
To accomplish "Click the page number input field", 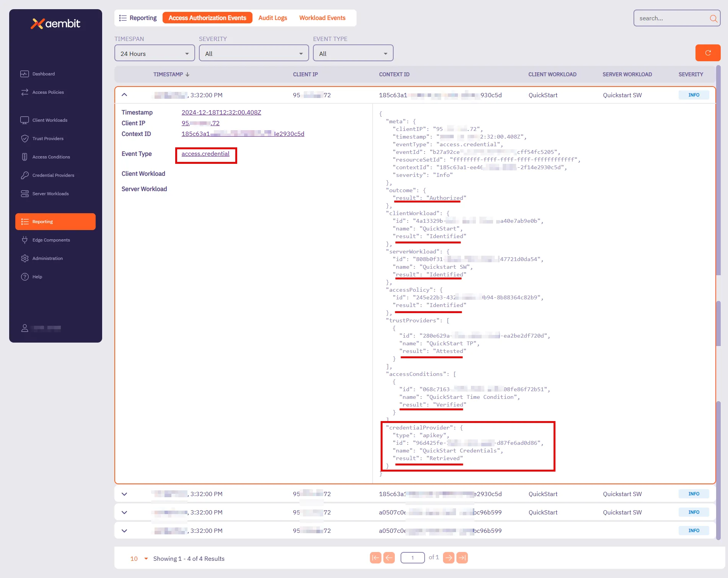I will [x=412, y=558].
